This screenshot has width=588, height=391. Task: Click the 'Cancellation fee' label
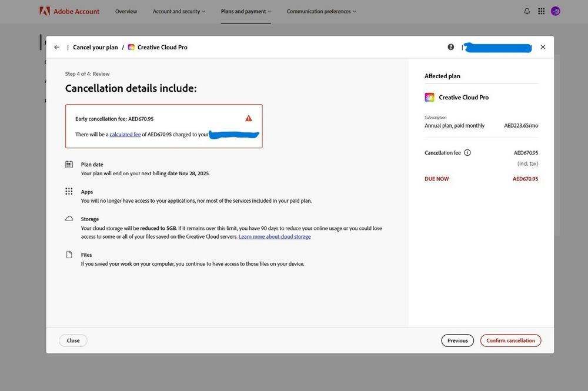443,152
